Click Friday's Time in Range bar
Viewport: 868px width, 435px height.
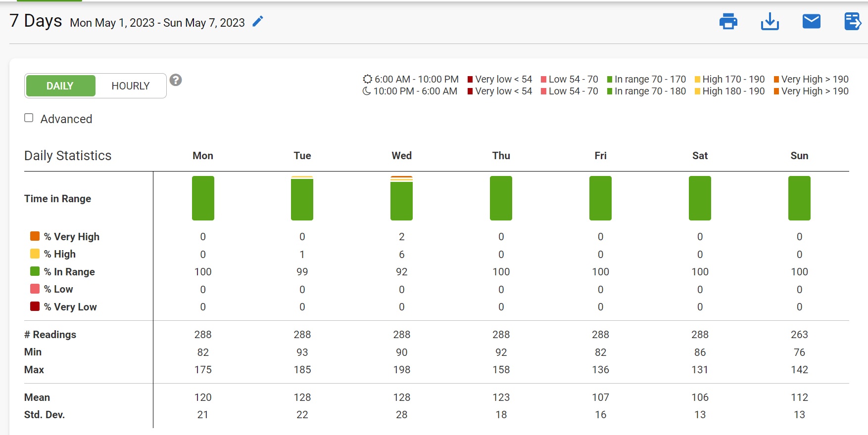[x=600, y=198]
